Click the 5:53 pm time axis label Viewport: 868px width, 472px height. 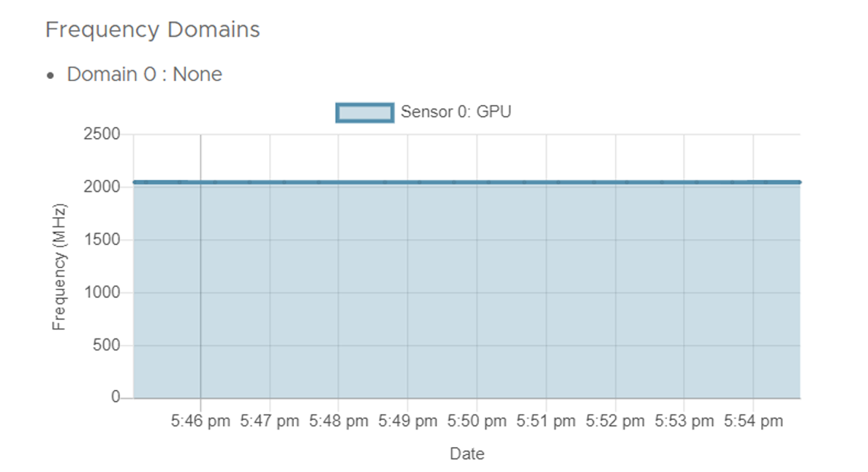tap(684, 422)
